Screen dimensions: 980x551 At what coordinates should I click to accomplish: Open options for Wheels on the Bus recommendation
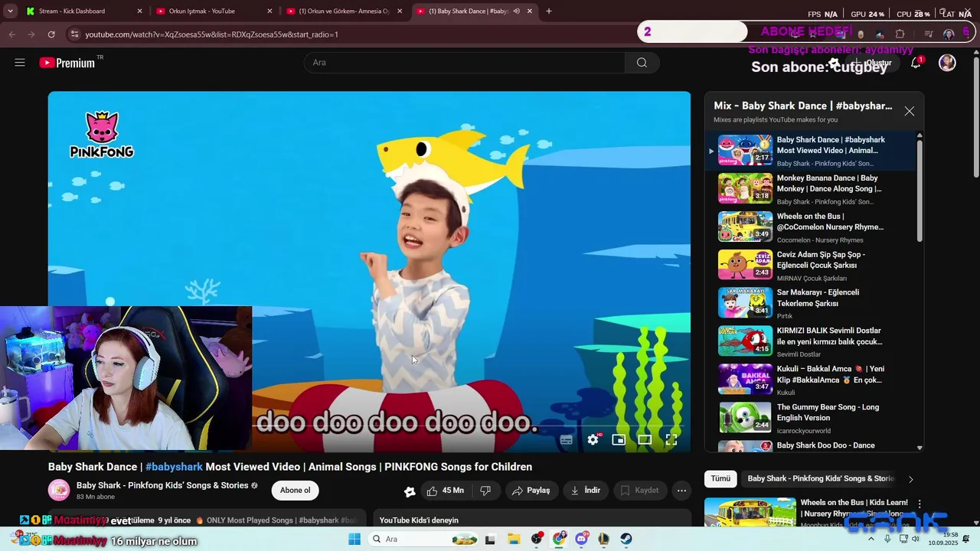920,504
